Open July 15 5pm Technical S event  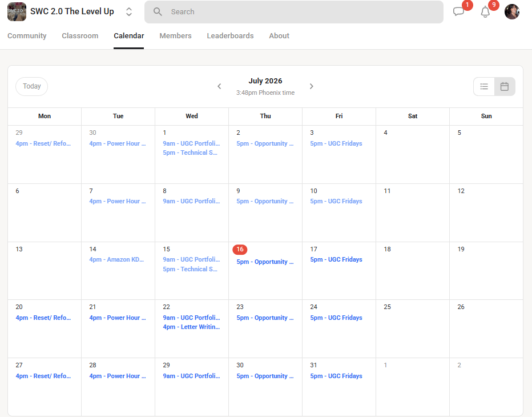190,269
